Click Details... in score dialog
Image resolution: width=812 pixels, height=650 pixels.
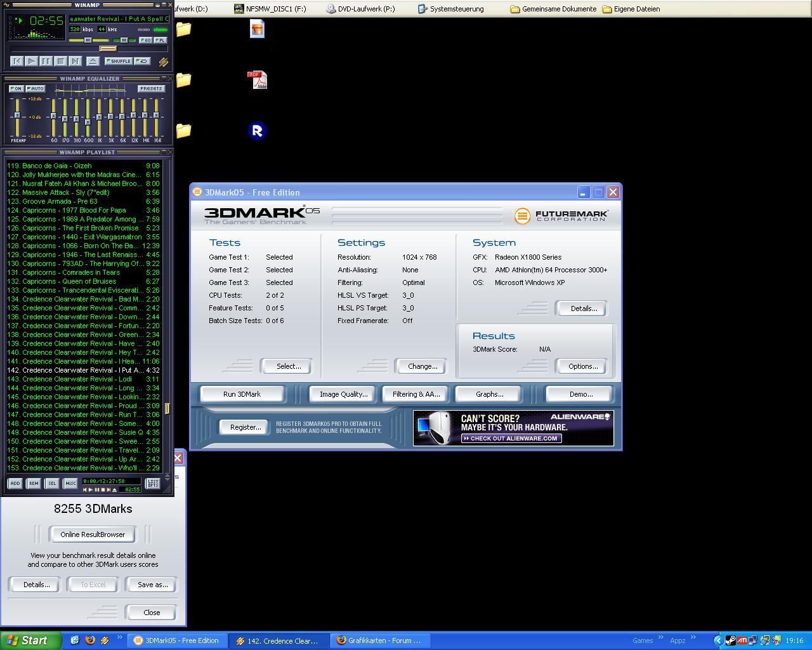(x=36, y=585)
